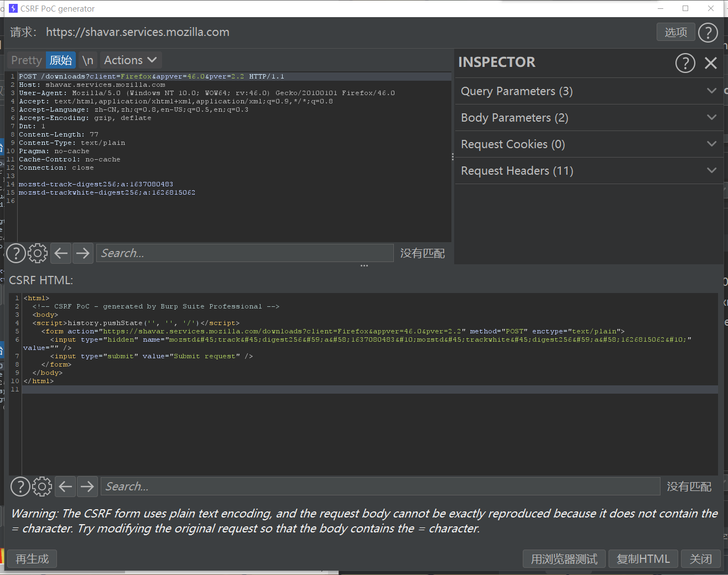Focus the request editor search field
728x575 pixels.
tap(245, 253)
